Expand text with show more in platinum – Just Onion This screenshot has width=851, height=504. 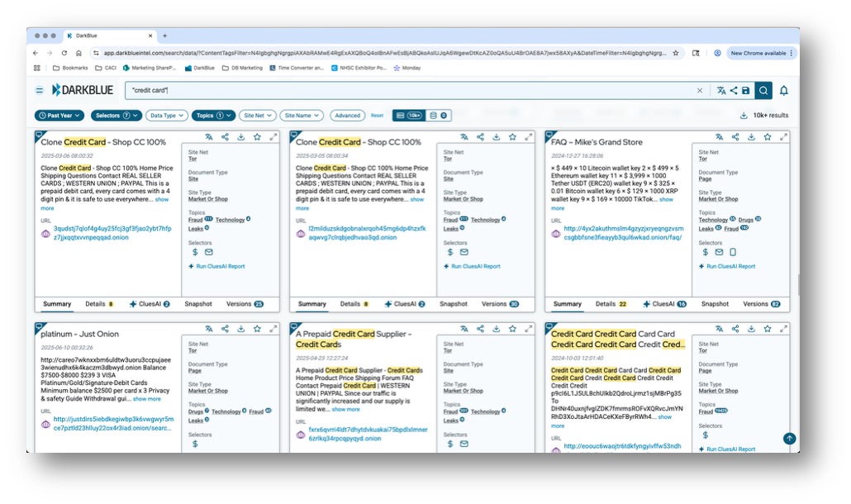pos(147,399)
